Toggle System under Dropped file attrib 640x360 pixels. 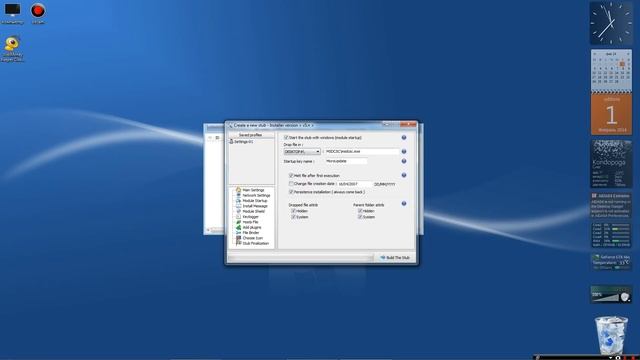pos(293,217)
